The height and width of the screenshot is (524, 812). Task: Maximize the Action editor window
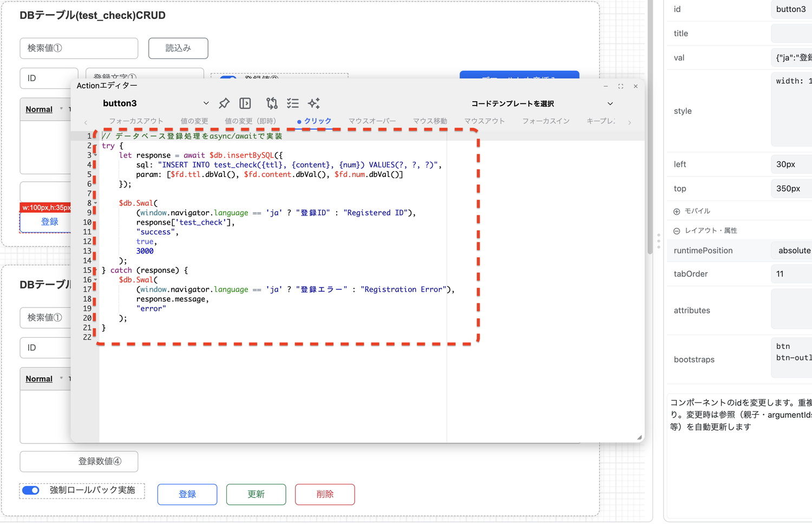point(621,86)
